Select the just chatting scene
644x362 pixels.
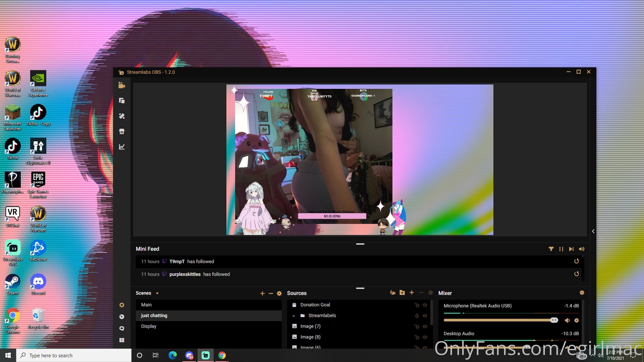click(x=209, y=315)
